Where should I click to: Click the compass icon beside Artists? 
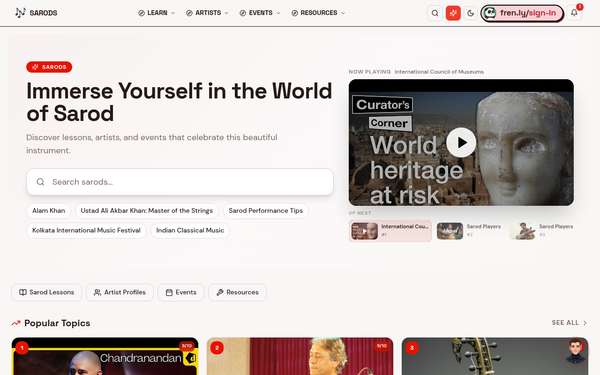(189, 13)
